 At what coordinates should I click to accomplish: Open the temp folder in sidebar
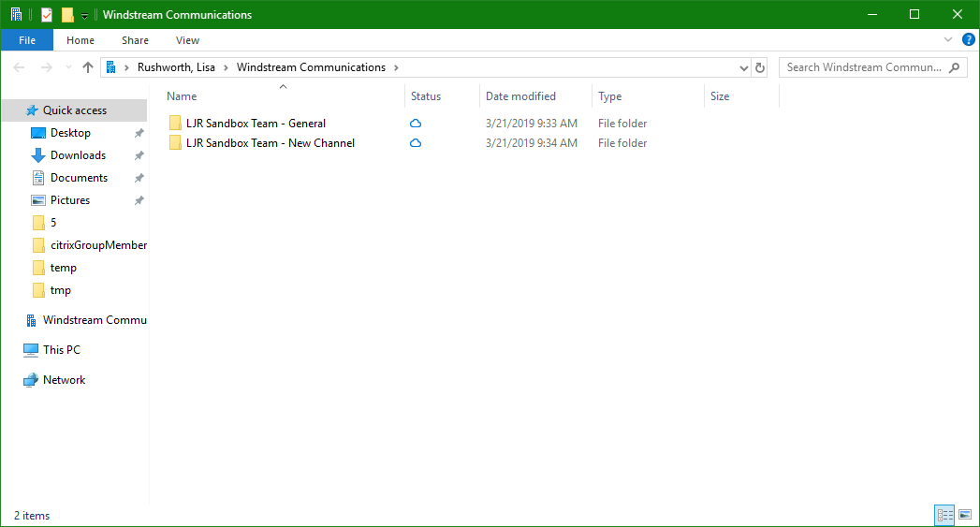(x=63, y=268)
